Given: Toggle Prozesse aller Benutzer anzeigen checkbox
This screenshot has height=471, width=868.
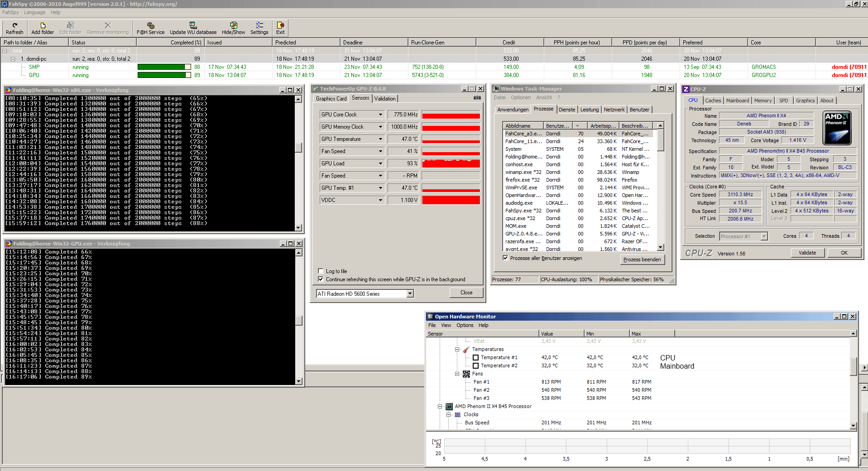Looking at the screenshot, I should [x=505, y=258].
